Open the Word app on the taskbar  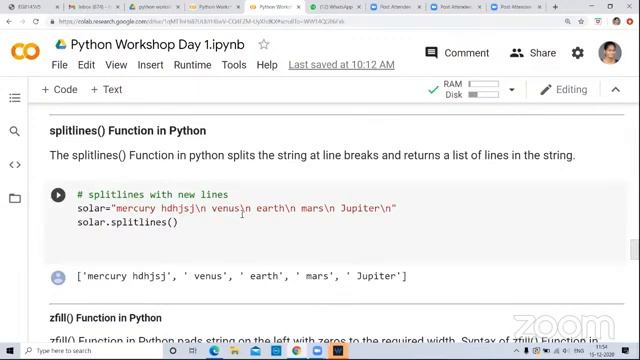(338, 351)
